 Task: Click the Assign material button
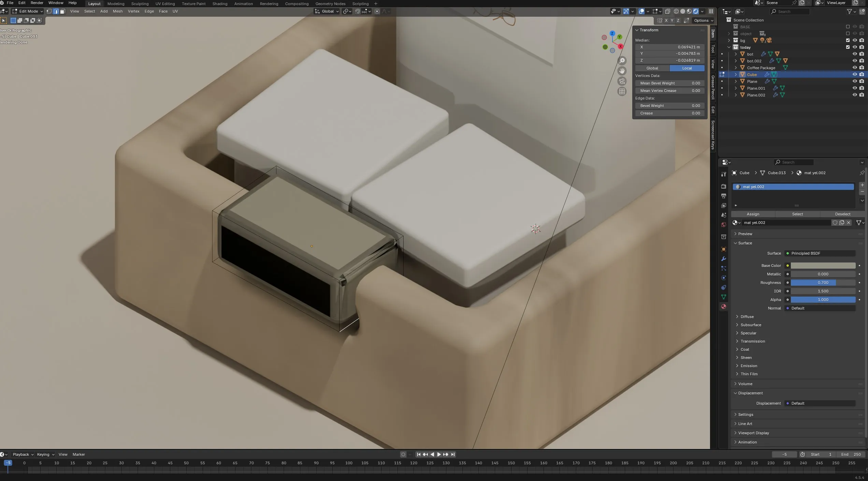pyautogui.click(x=753, y=214)
